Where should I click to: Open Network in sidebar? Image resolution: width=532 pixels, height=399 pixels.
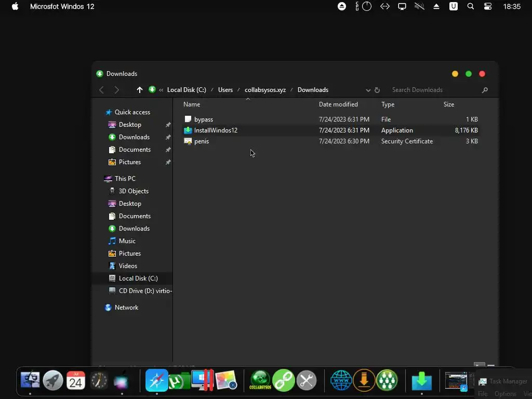point(126,308)
